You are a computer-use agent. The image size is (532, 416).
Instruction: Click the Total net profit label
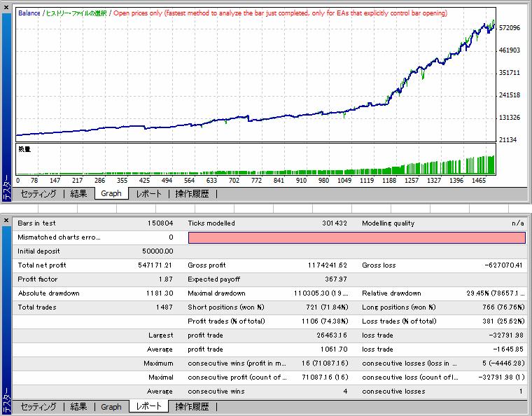point(42,265)
